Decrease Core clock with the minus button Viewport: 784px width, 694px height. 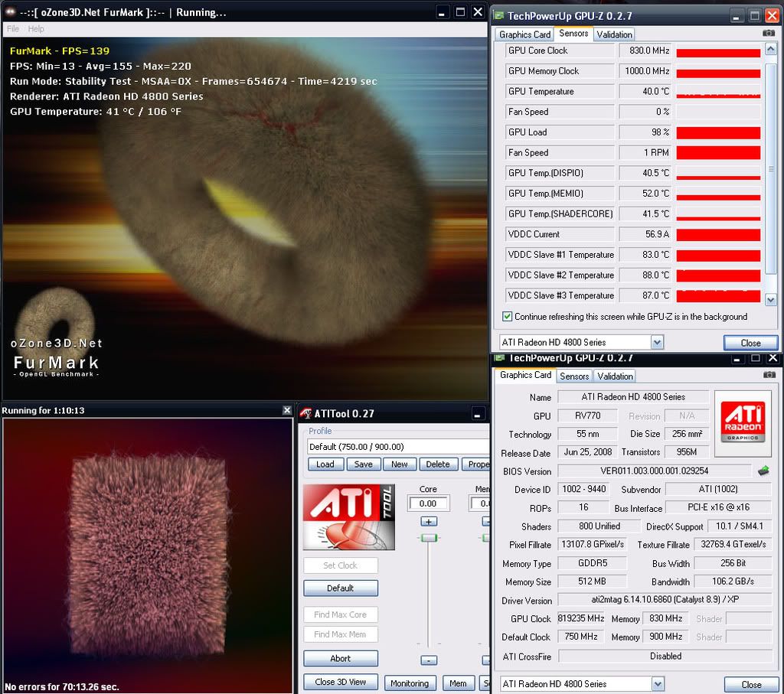pyautogui.click(x=429, y=660)
